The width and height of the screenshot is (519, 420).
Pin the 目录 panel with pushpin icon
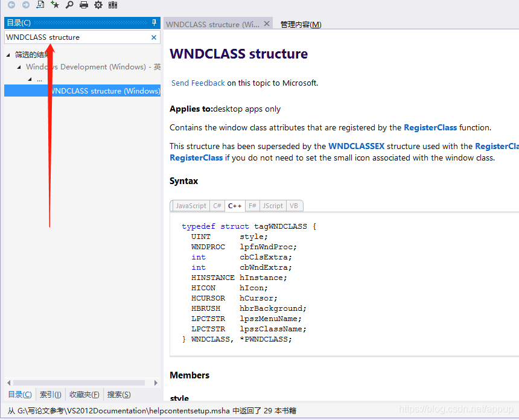[154, 22]
